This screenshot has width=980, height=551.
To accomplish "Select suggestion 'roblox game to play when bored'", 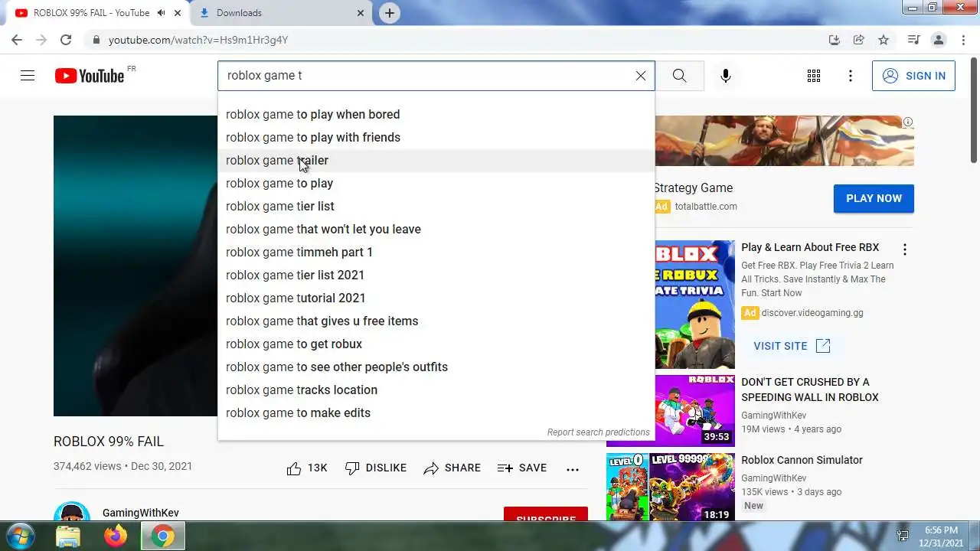I will [436, 115].
